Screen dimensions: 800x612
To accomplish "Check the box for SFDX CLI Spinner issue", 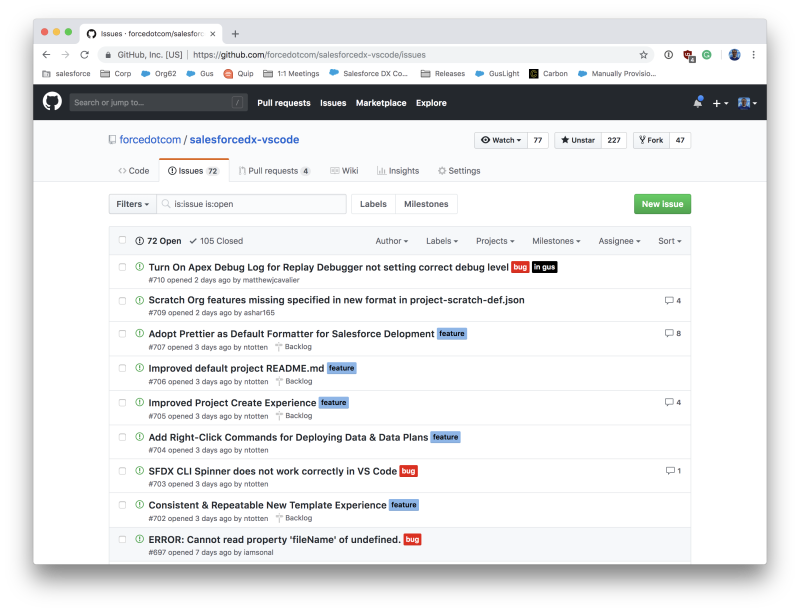I will 122,471.
